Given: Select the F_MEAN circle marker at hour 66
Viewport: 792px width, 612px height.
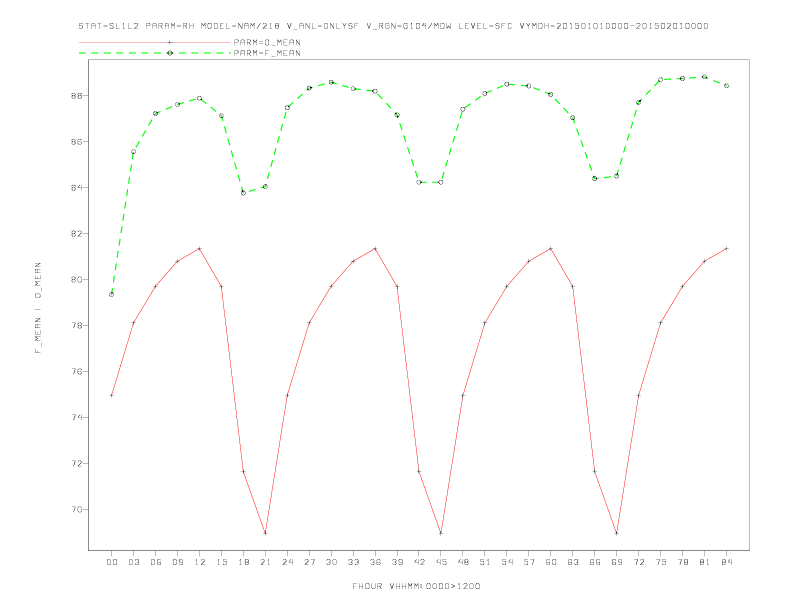Looking at the screenshot, I should [595, 178].
